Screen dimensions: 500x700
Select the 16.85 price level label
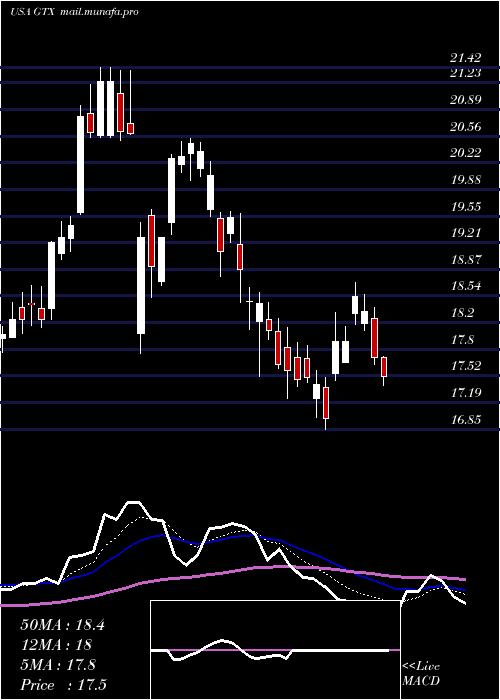pyautogui.click(x=466, y=420)
